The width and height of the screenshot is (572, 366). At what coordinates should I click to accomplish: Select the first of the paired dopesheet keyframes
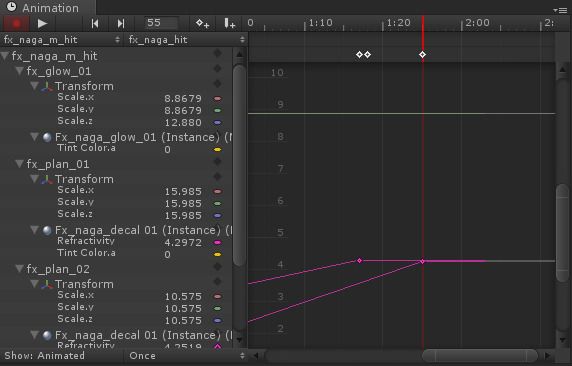tap(359, 54)
